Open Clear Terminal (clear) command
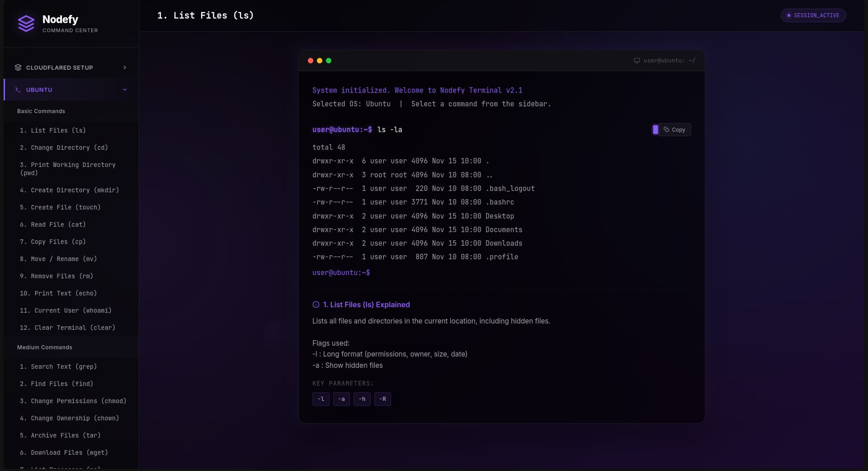This screenshot has width=868, height=471. pos(67,328)
